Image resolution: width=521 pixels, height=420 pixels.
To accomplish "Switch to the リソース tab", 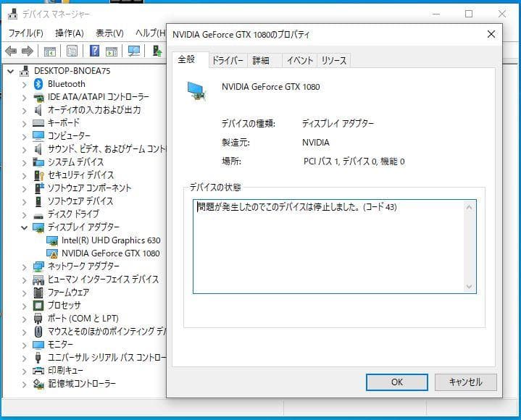I will pos(333,60).
